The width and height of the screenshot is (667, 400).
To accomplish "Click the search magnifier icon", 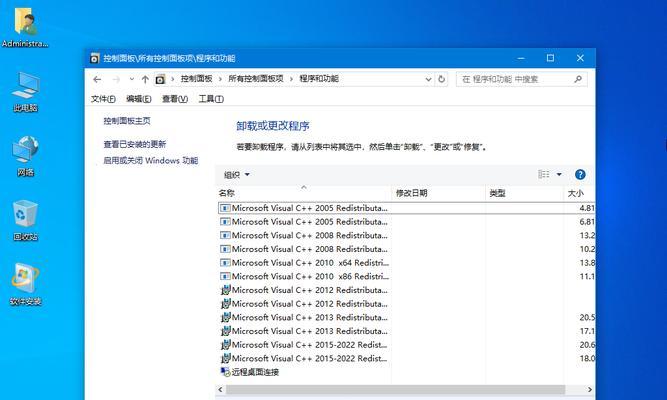I will click(578, 79).
